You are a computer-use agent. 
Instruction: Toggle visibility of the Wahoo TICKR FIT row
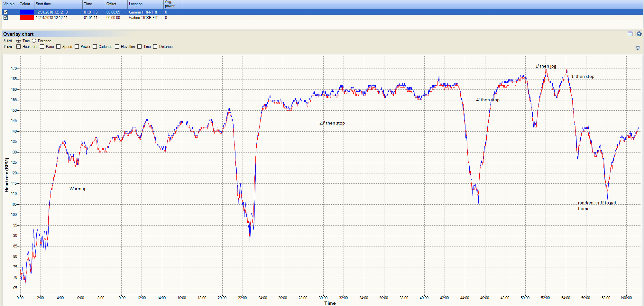[x=5, y=18]
